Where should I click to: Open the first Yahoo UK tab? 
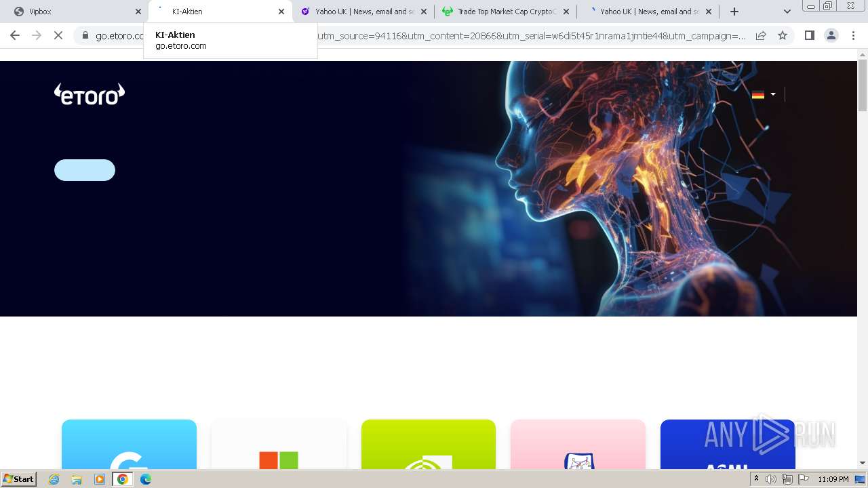pos(363,12)
